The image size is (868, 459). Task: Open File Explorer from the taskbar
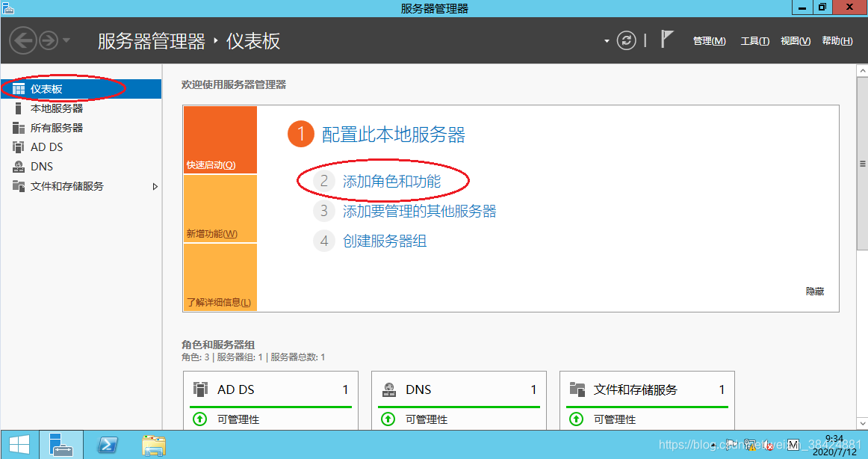pos(154,445)
